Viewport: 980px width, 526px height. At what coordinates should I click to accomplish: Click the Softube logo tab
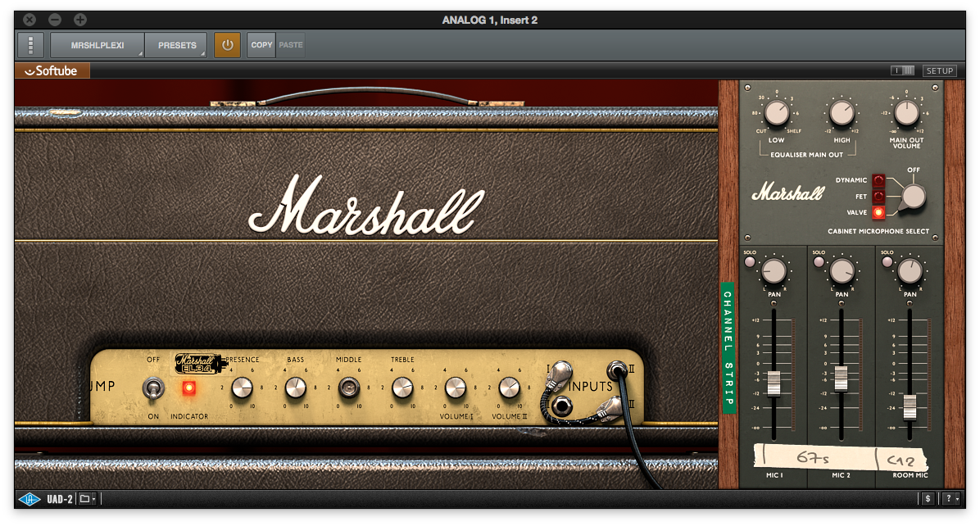click(52, 70)
